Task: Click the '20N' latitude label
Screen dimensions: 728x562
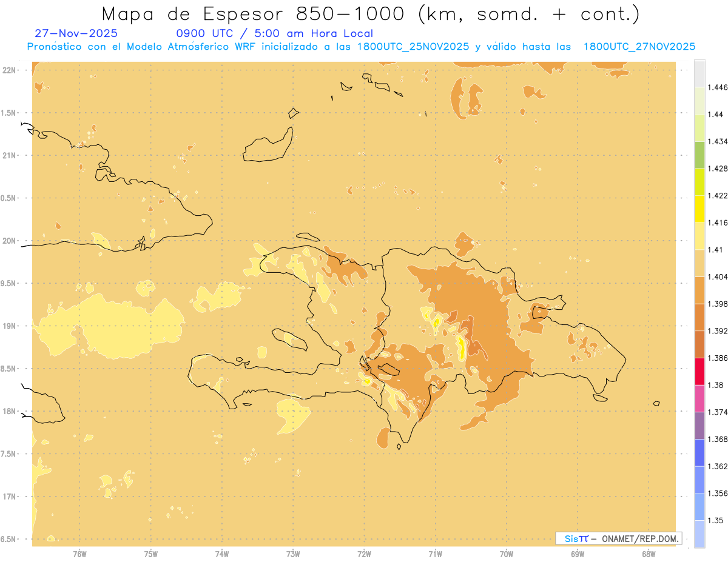Action: (x=10, y=241)
